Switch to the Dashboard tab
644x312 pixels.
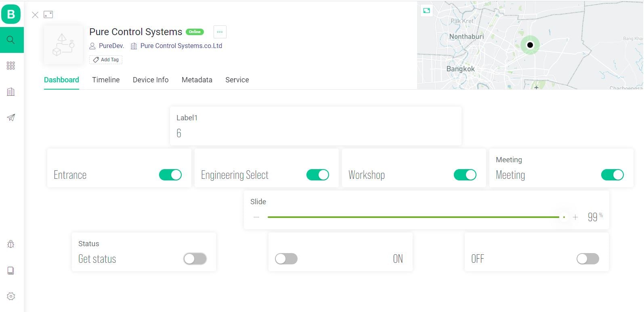pyautogui.click(x=61, y=80)
